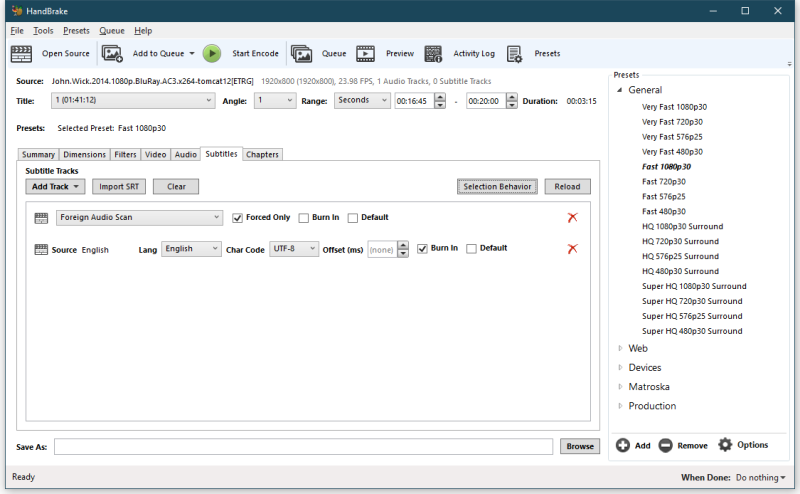Click the Open Source film icon
The height and width of the screenshot is (494, 800).
pos(22,53)
